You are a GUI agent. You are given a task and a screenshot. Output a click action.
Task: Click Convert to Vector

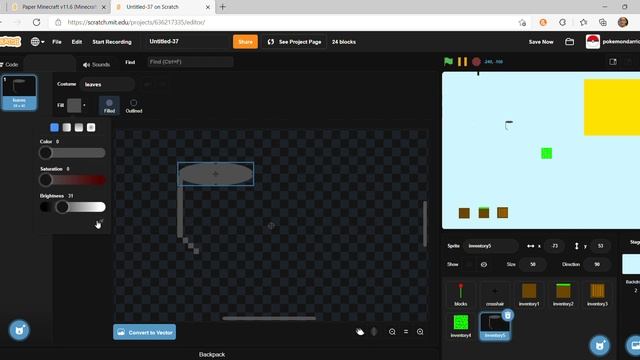click(144, 332)
